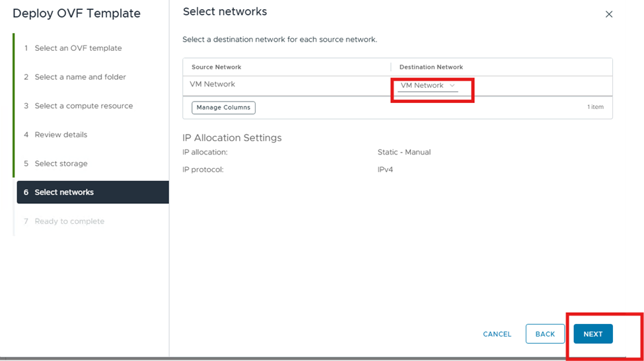The image size is (644, 361).
Task: Jump to Select a name and folder step
Action: (x=80, y=77)
